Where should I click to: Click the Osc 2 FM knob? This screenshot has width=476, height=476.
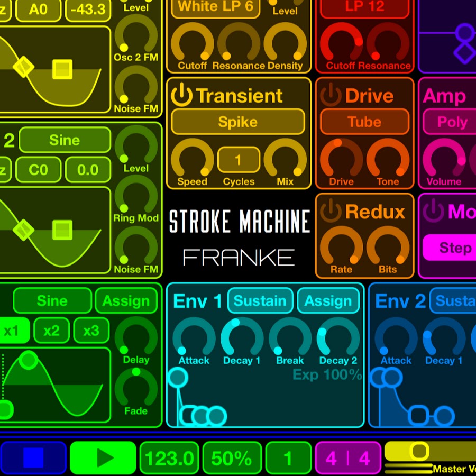[x=136, y=34]
